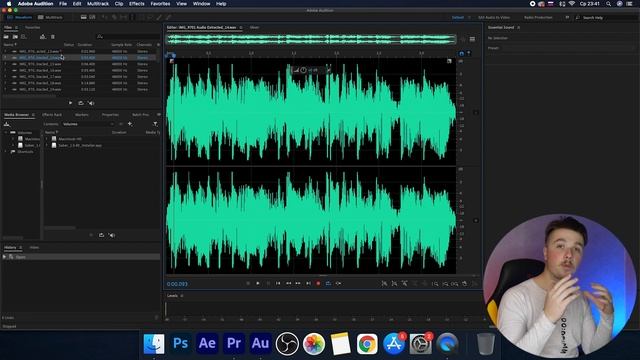Viewport: 640px width, 360px height.
Task: Add shortcut with the Media Browser plus icon
Action: click(x=130, y=124)
